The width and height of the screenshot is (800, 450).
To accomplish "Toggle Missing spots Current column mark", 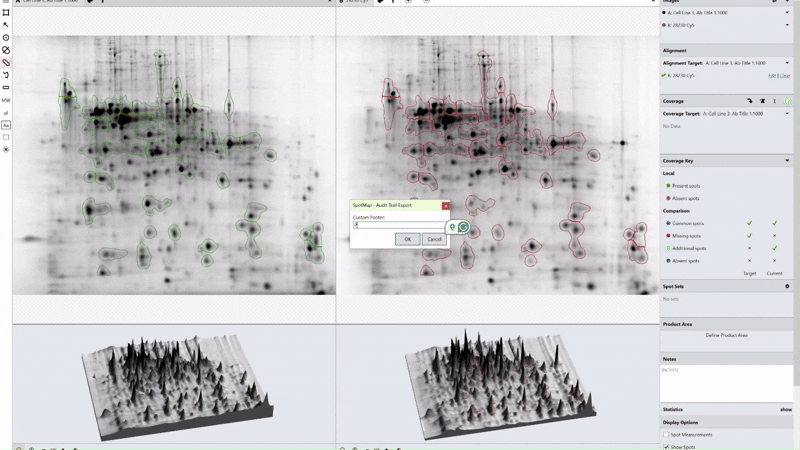I will point(774,236).
